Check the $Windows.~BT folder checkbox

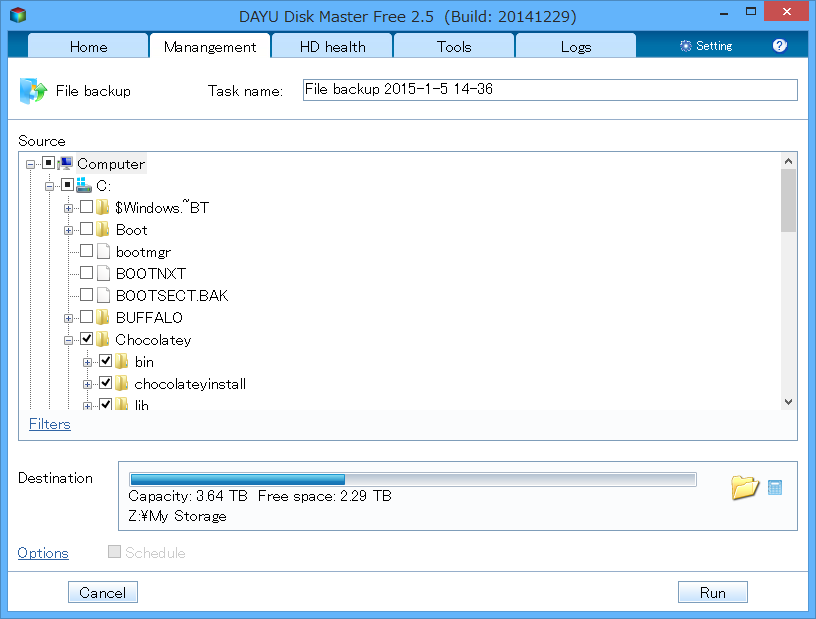86,207
